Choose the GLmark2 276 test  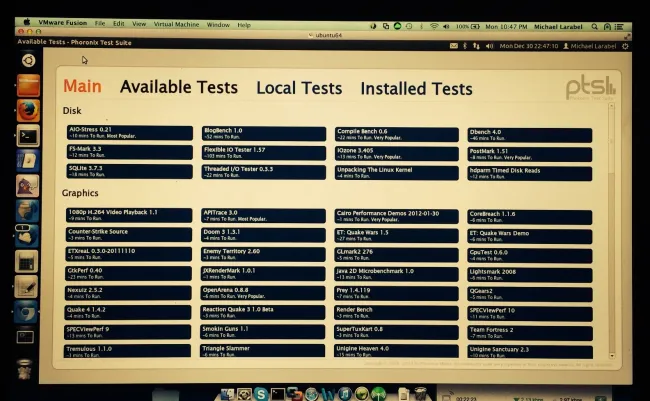point(397,255)
